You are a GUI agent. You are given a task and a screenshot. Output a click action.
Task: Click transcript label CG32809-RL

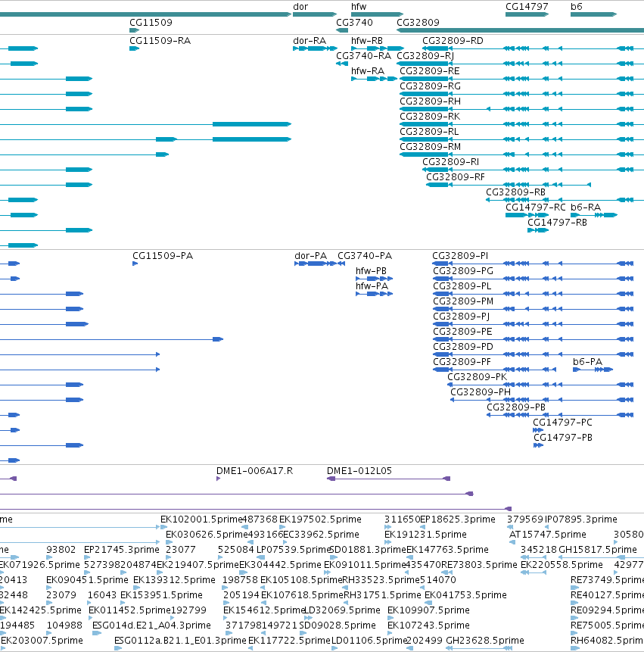(429, 132)
